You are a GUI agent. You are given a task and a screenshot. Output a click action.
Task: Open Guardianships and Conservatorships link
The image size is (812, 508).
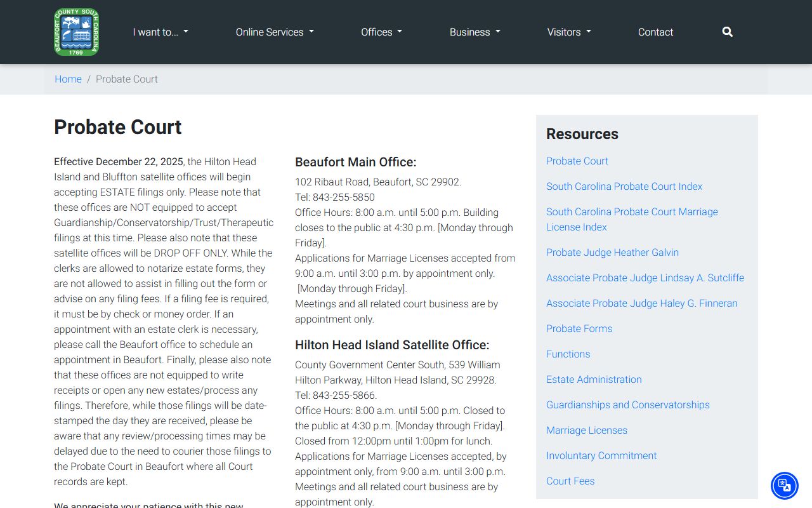point(628,404)
